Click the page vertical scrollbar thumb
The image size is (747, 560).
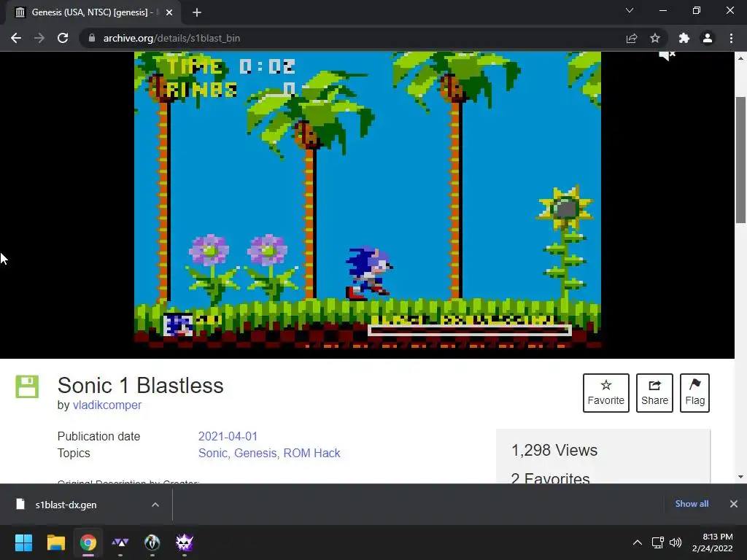pos(740,160)
